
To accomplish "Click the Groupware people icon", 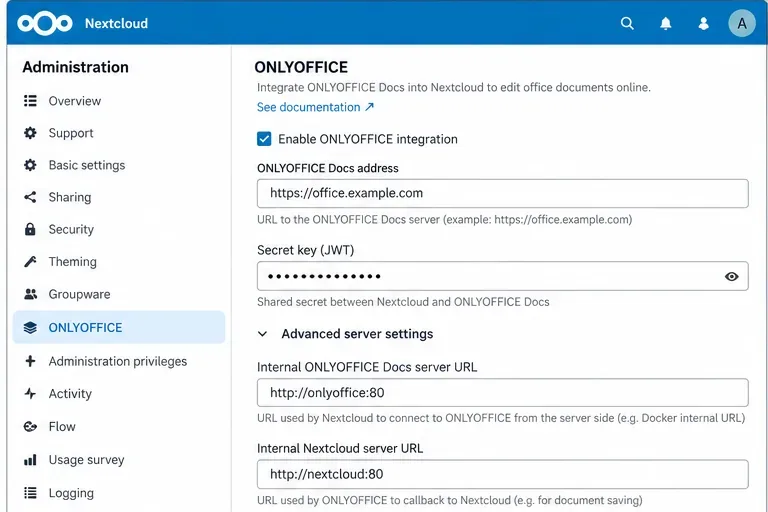I will pyautogui.click(x=30, y=294).
